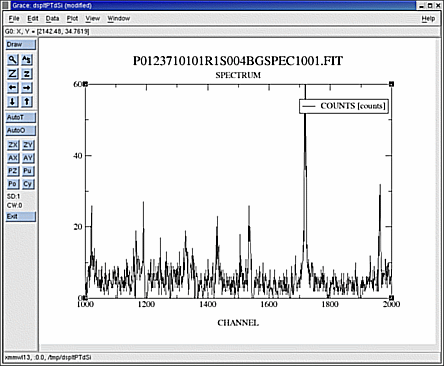Click the COUNTS legend box in the plot

click(x=344, y=106)
